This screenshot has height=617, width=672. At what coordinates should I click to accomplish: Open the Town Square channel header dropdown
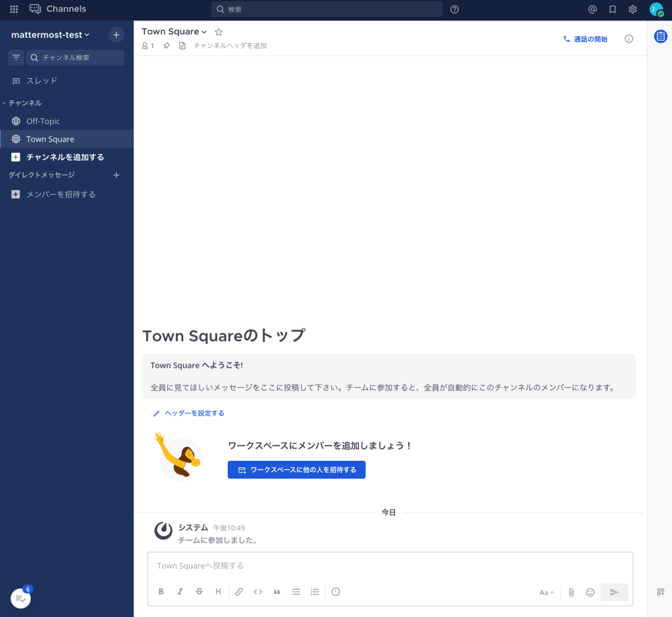[x=174, y=32]
